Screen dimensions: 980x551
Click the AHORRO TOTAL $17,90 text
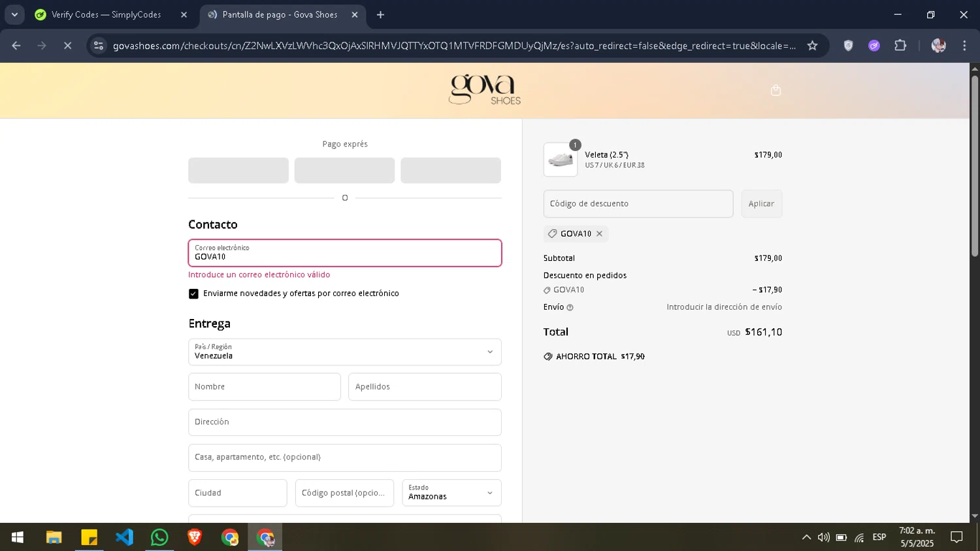coord(600,357)
